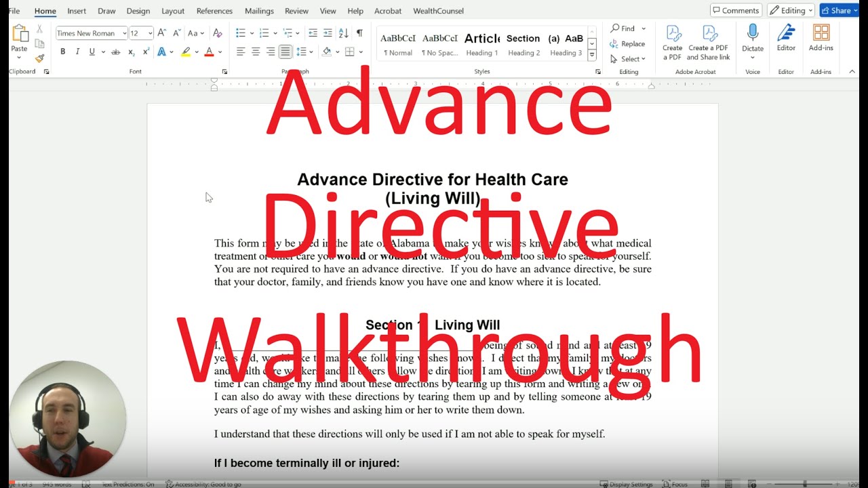Viewport: 868px width, 488px height.
Task: Decrease font size with Shrink Font
Action: point(177,33)
